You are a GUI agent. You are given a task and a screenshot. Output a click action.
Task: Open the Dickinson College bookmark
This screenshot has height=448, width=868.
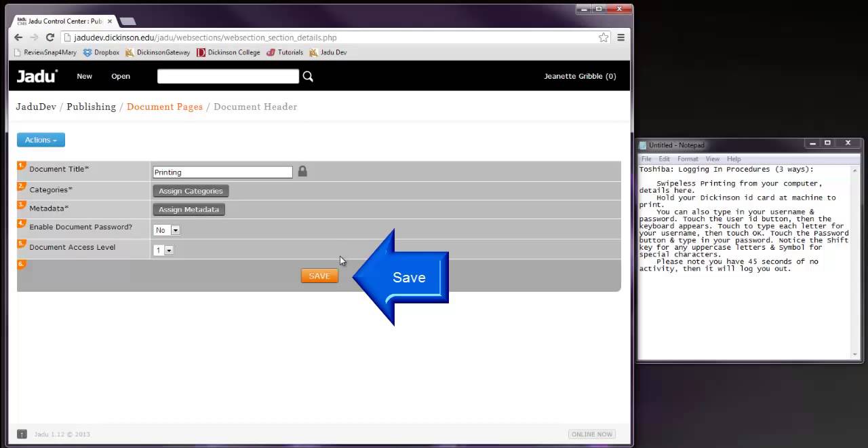click(229, 52)
